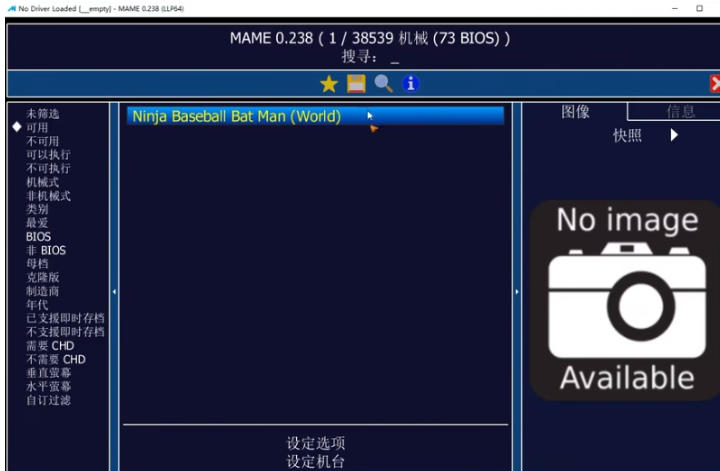The width and height of the screenshot is (720, 471).
Task: Click the magnifying glass search icon
Action: [383, 84]
